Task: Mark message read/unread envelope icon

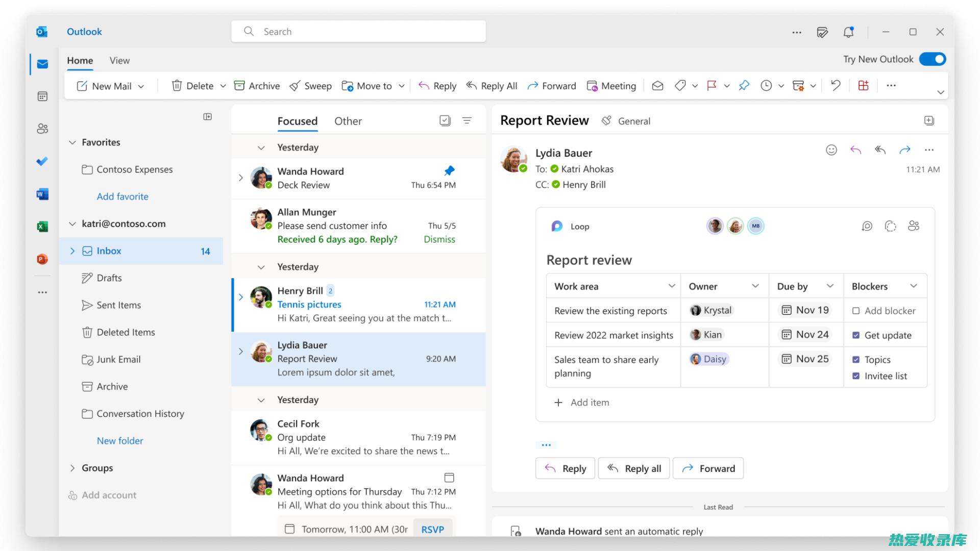Action: pos(657,86)
